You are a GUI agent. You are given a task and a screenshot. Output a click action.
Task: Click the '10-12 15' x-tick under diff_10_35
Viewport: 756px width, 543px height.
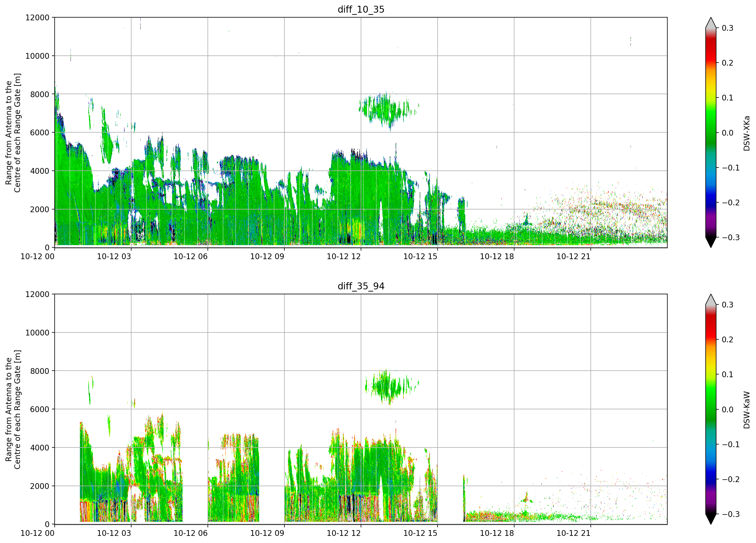pos(420,256)
